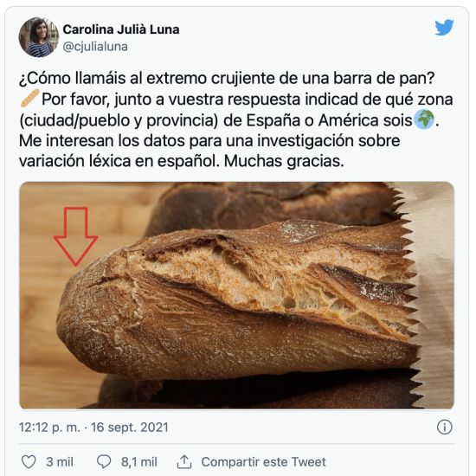Click the share upload arrow icon

point(184,462)
